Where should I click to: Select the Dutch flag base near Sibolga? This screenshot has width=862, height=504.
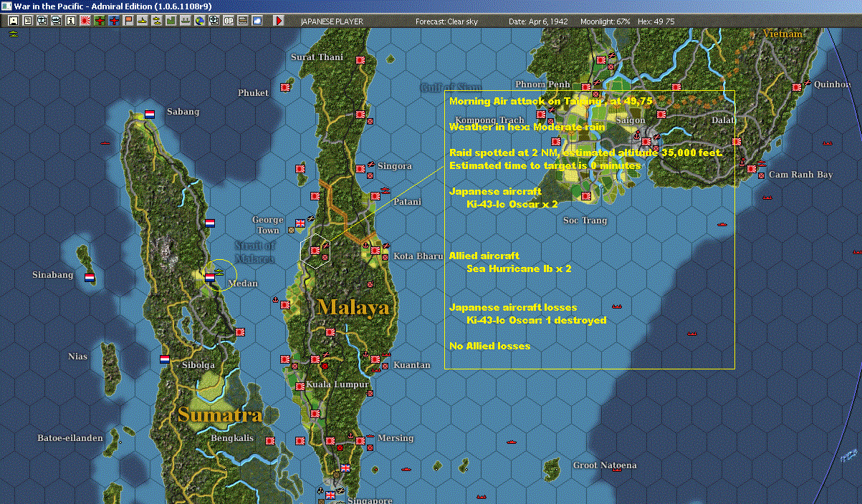[164, 359]
